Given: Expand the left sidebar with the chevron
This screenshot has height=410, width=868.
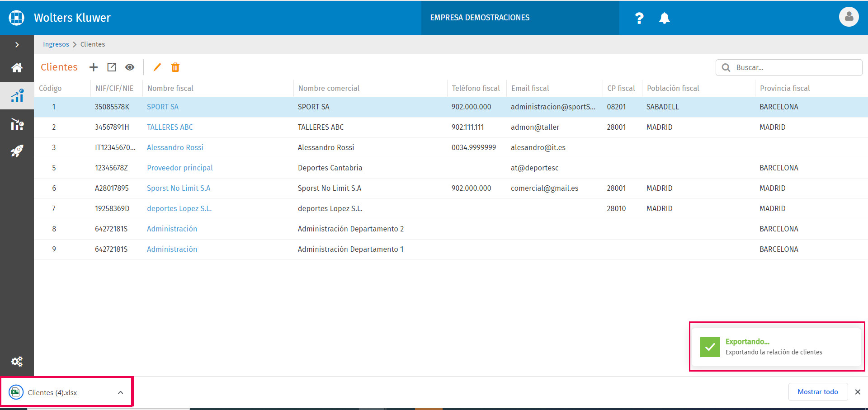Looking at the screenshot, I should pos(17,45).
